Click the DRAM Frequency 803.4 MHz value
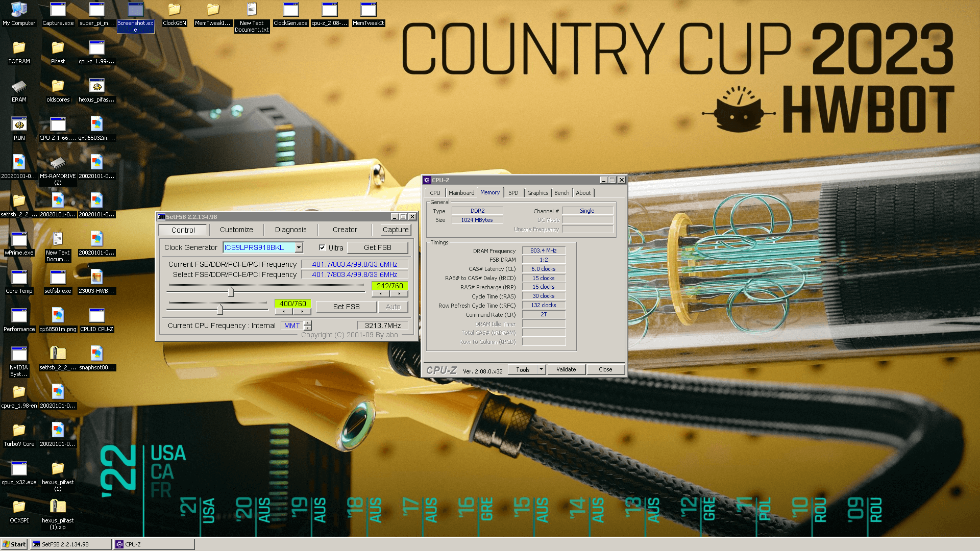This screenshot has width=980, height=551. (544, 251)
